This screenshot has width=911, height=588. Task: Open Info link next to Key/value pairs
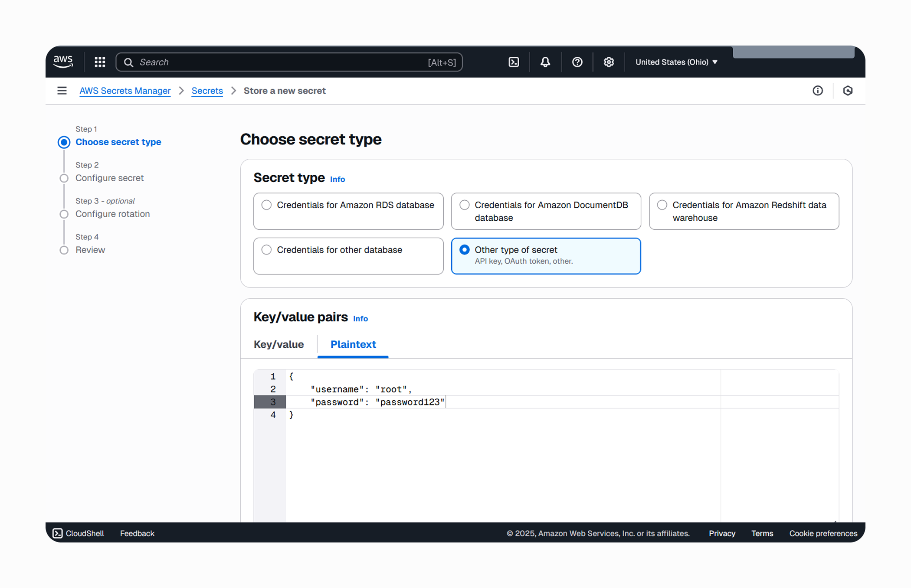pyautogui.click(x=360, y=318)
